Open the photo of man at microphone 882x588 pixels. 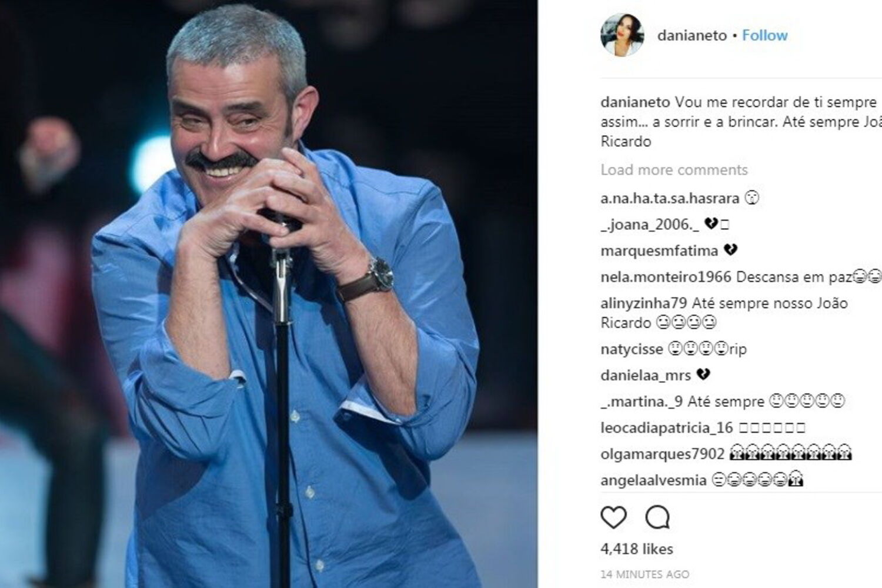click(x=269, y=294)
